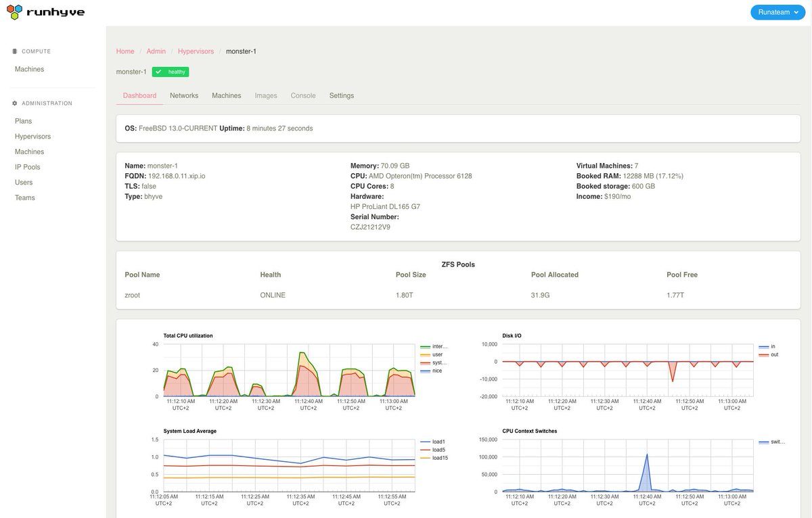Click the System Load Average chart title
The height and width of the screenshot is (518, 812).
pyautogui.click(x=189, y=431)
